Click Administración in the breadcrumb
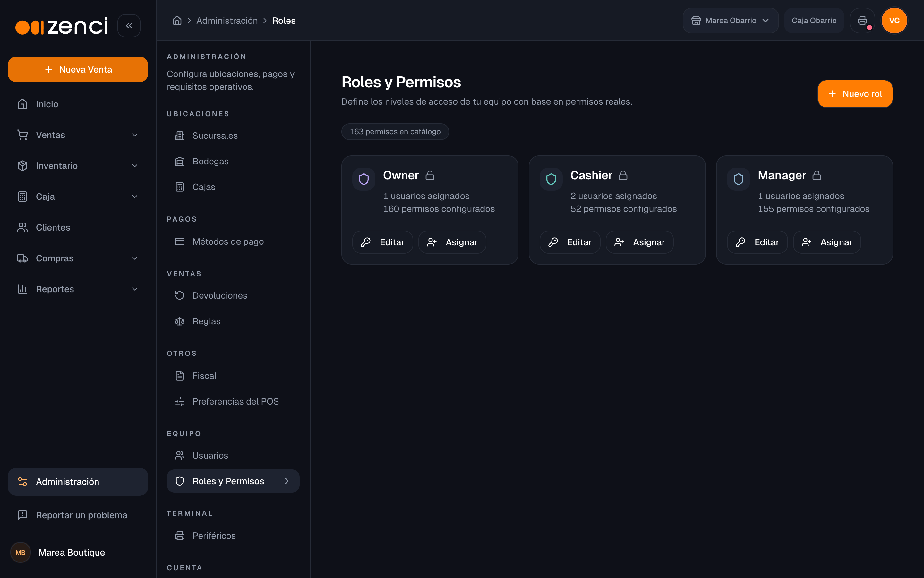Screen dimensions: 924x578 click(x=227, y=21)
